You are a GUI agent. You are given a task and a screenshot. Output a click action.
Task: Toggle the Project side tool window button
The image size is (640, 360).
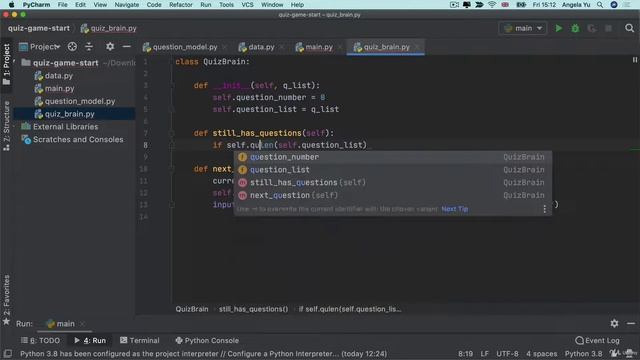tap(6, 64)
